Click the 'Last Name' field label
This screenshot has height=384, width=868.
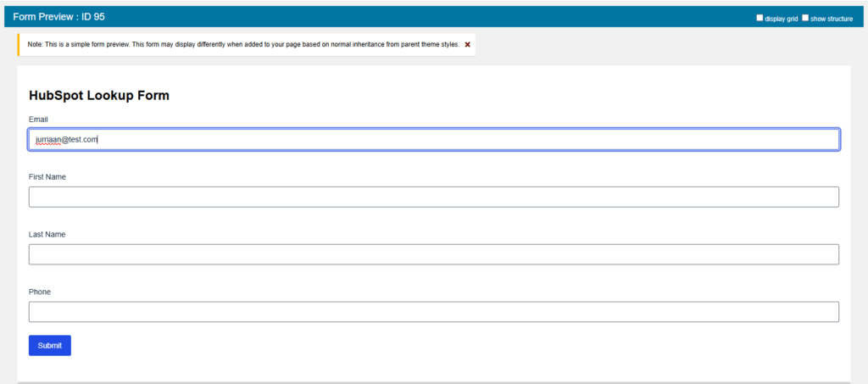47,235
